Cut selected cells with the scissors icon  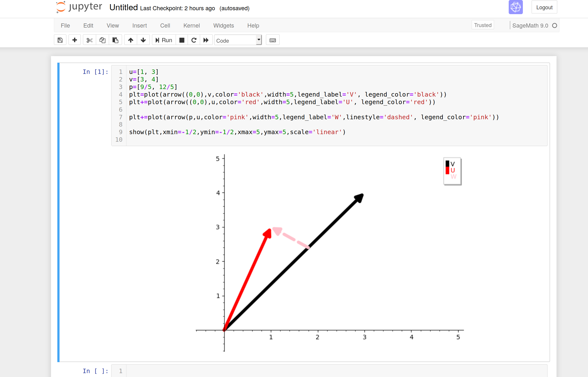click(x=89, y=40)
